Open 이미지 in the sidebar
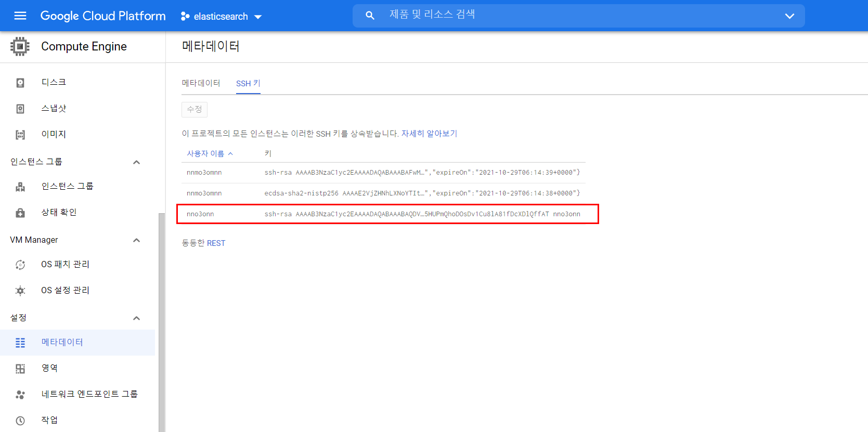 (x=77, y=135)
